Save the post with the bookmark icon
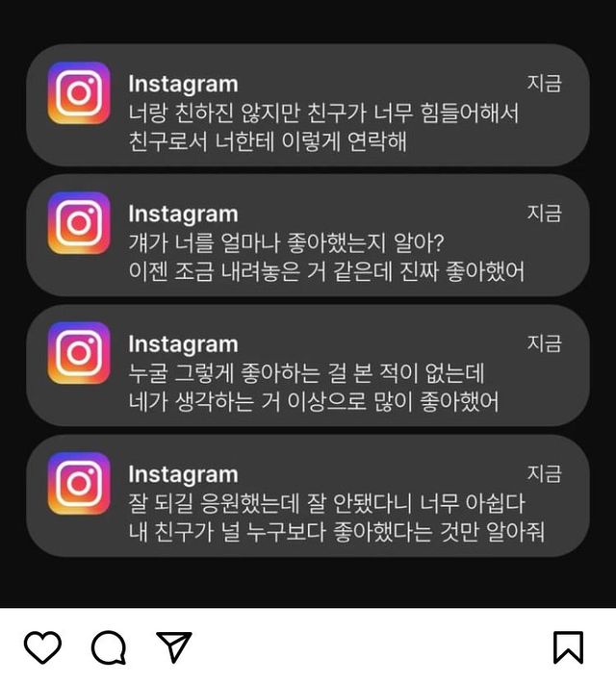 coord(569,647)
